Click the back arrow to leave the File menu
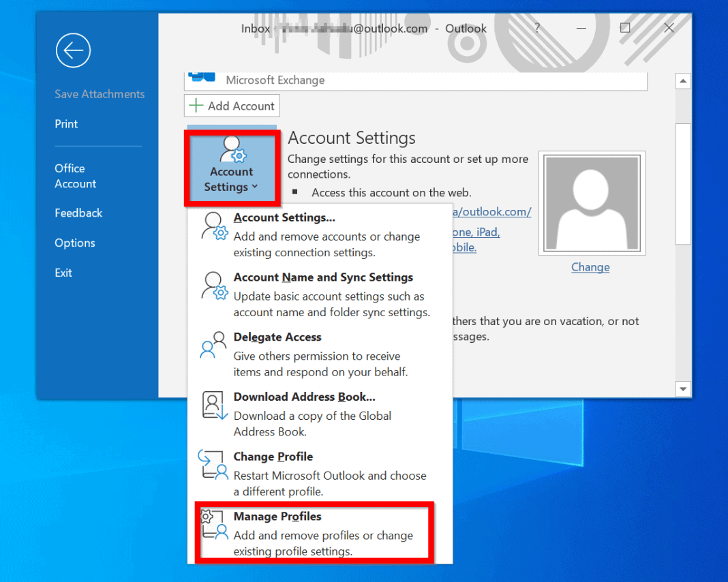 click(73, 50)
